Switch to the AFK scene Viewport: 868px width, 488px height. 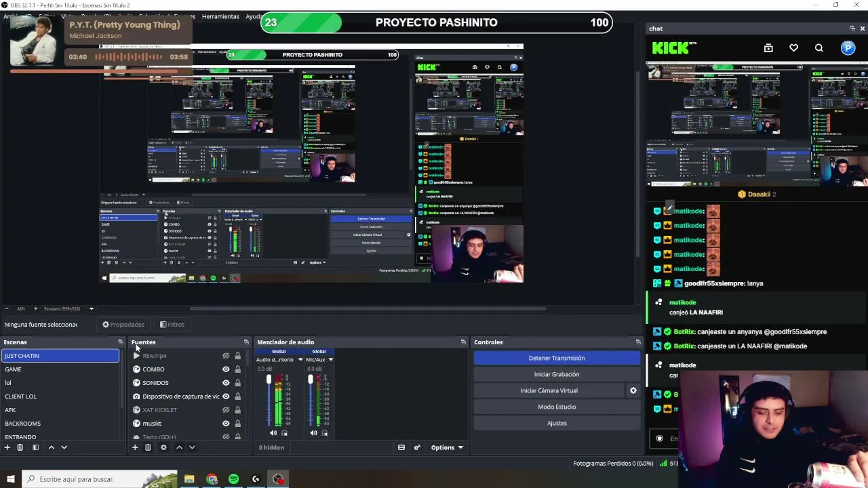[x=60, y=410]
